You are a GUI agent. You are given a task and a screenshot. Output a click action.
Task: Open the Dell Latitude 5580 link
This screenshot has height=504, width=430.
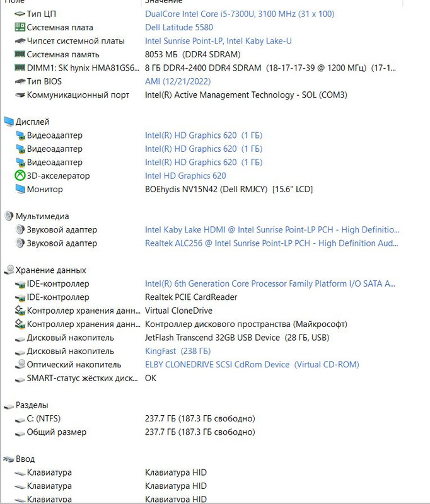(179, 27)
